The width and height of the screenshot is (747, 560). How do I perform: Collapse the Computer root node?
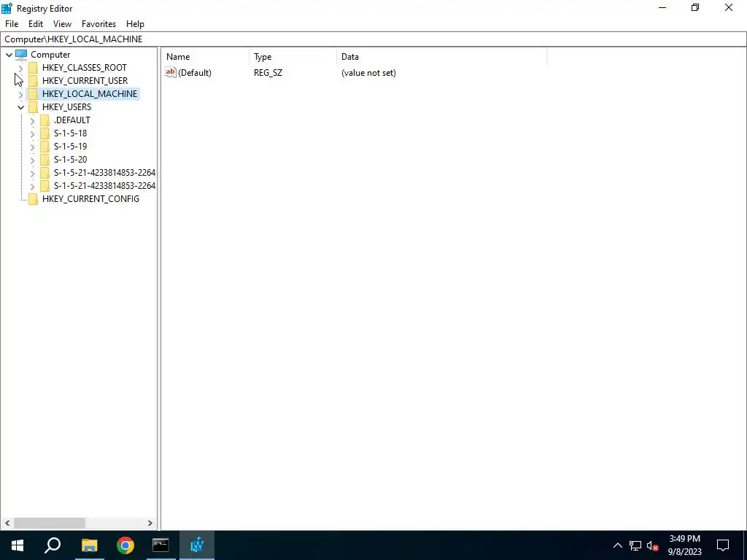pos(9,55)
